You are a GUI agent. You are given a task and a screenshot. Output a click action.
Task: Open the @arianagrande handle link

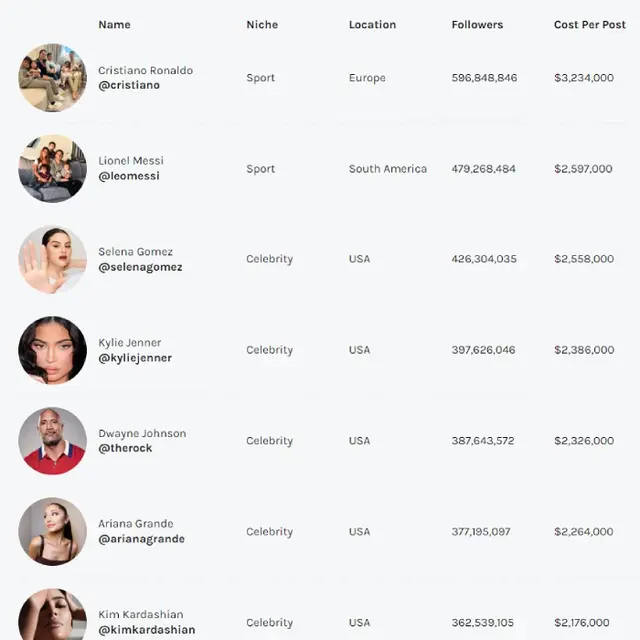pos(141,540)
